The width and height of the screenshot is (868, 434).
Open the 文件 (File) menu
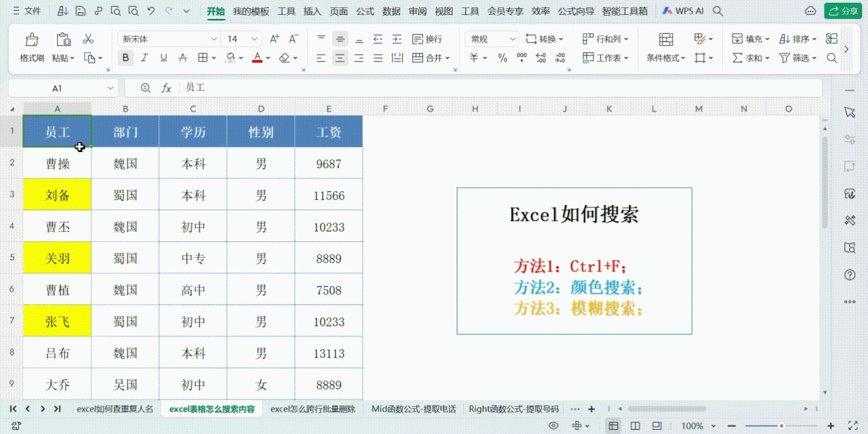pos(27,11)
